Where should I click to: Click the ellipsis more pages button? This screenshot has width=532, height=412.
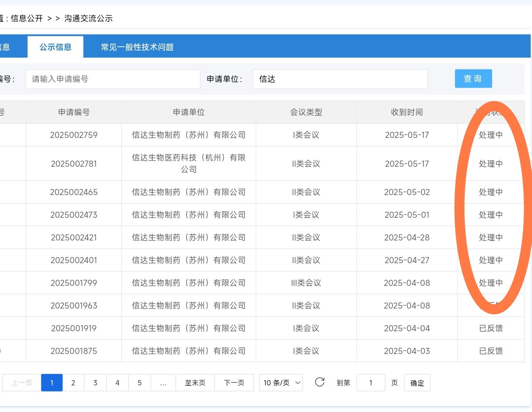[x=163, y=383]
